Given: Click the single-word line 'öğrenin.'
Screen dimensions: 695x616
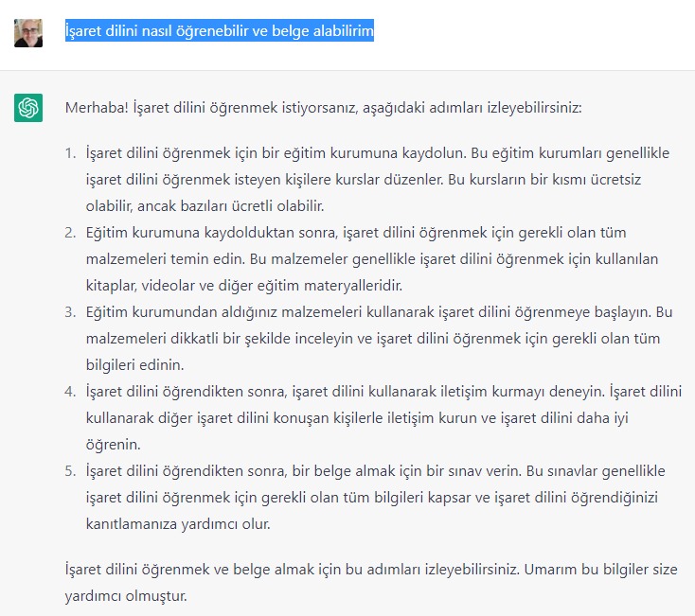Looking at the screenshot, I should (x=113, y=444).
